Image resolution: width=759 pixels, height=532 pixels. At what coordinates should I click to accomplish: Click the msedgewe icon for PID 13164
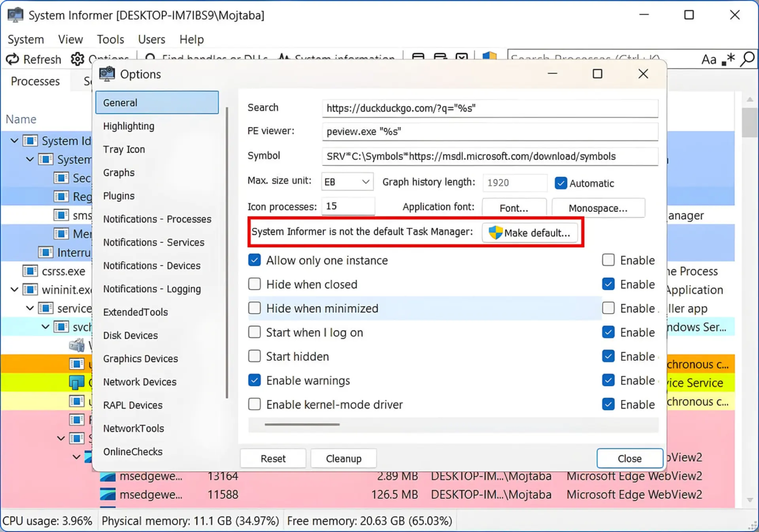coord(108,476)
